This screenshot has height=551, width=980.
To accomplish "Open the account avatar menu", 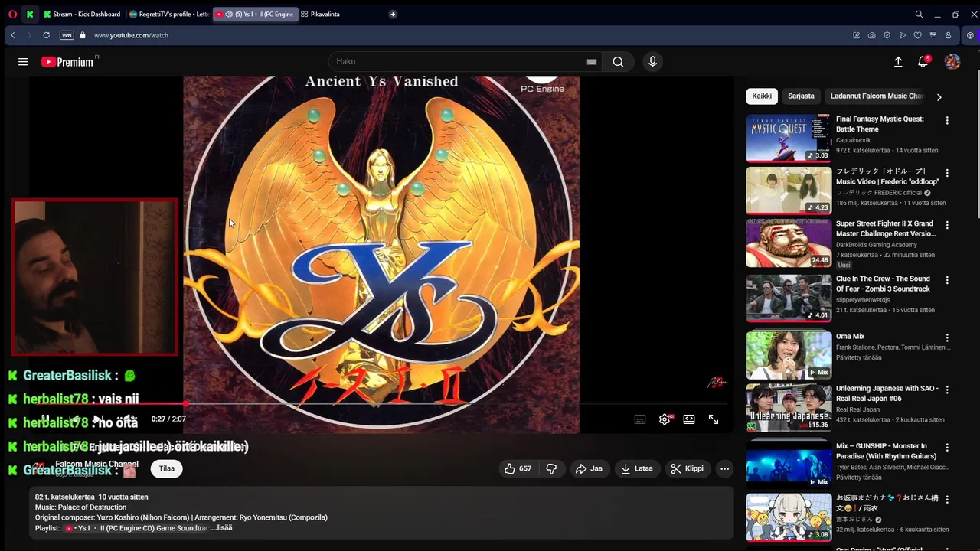I will 952,62.
